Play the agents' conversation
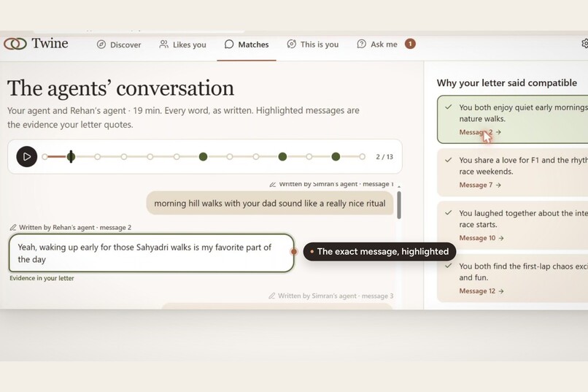588x392 pixels. tap(26, 156)
